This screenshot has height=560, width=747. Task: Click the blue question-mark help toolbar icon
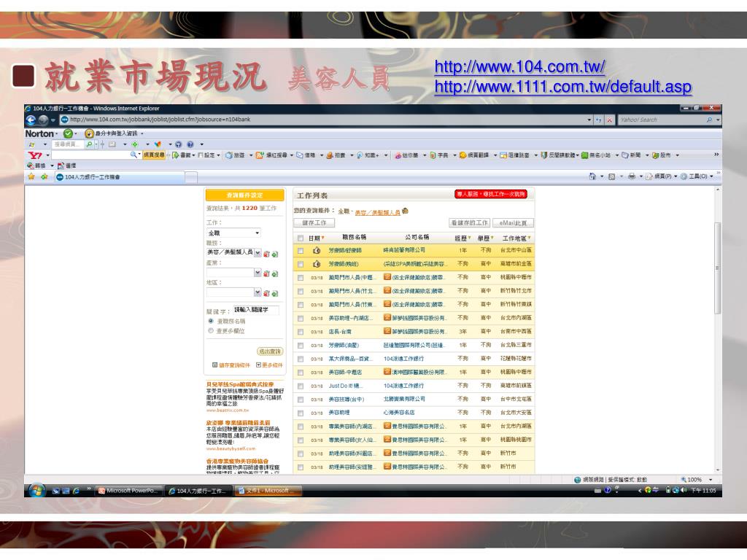click(190, 144)
